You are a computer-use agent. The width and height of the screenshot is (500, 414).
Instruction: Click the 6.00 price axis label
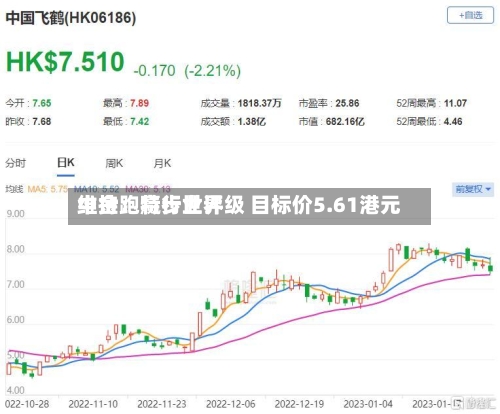(x=15, y=320)
